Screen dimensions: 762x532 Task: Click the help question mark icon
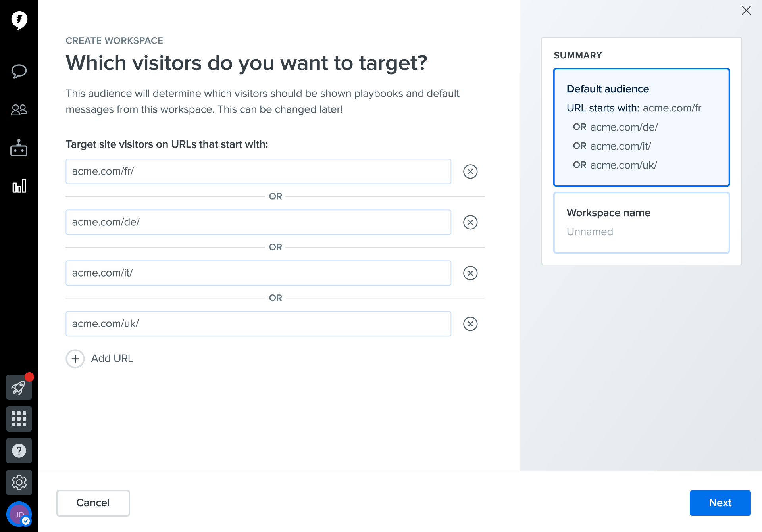19,450
